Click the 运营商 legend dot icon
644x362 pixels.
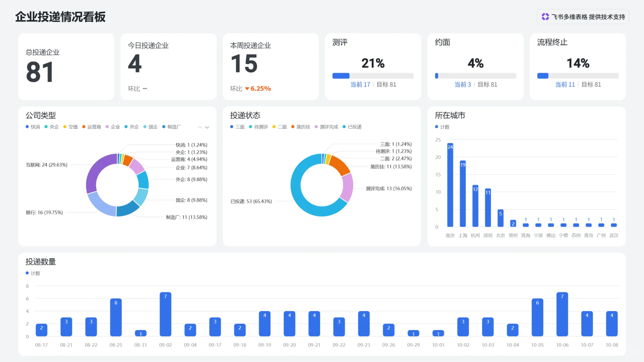pos(84,127)
